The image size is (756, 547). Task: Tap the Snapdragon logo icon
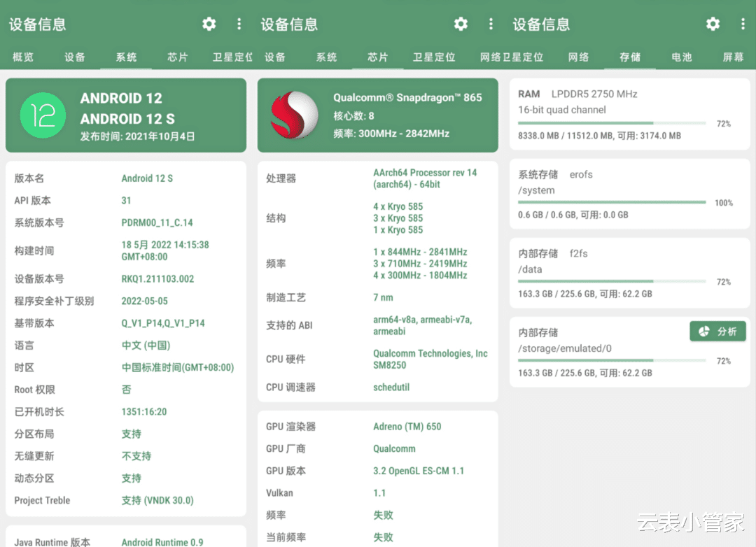295,115
